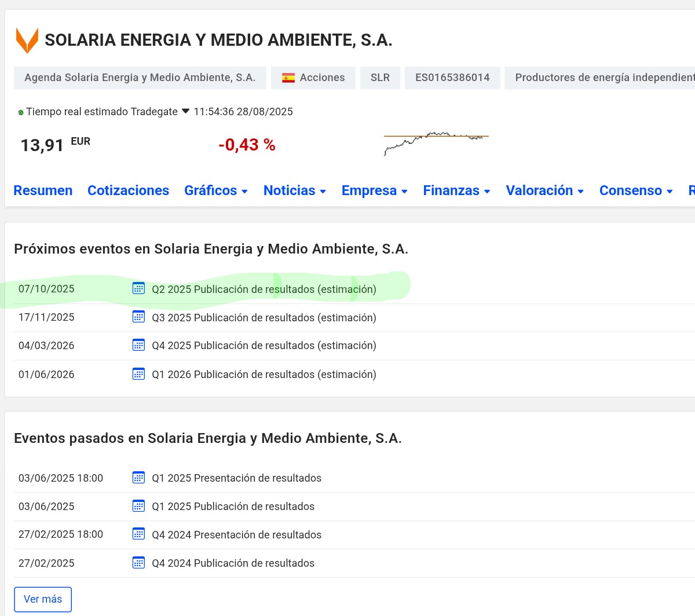The width and height of the screenshot is (695, 616).
Task: Click the ES0165386014 ISIN tag
Action: point(452,78)
